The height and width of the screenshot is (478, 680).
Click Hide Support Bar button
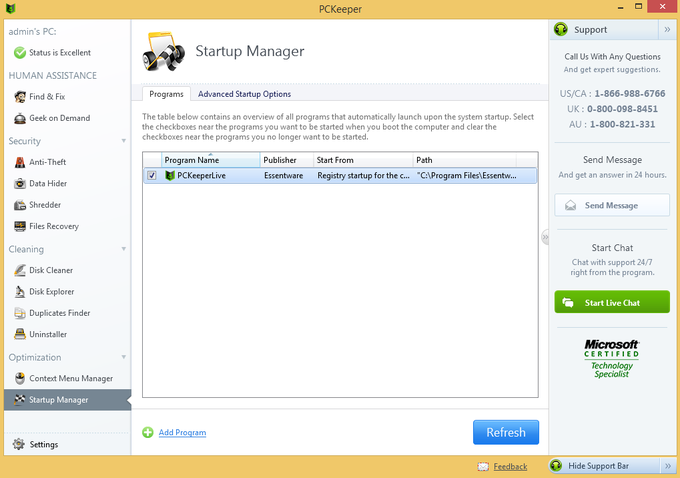(x=605, y=466)
